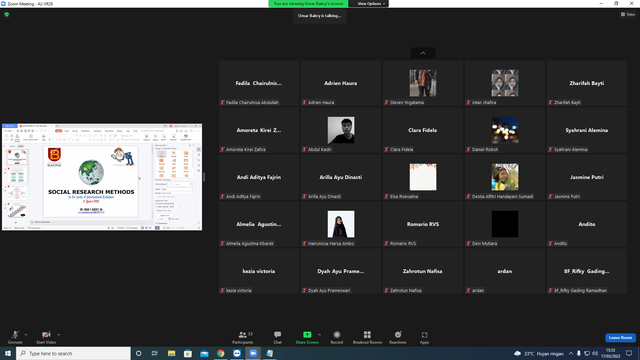Open File Explorer from the taskbar
Screen dimensions: 640x360
tap(171, 353)
